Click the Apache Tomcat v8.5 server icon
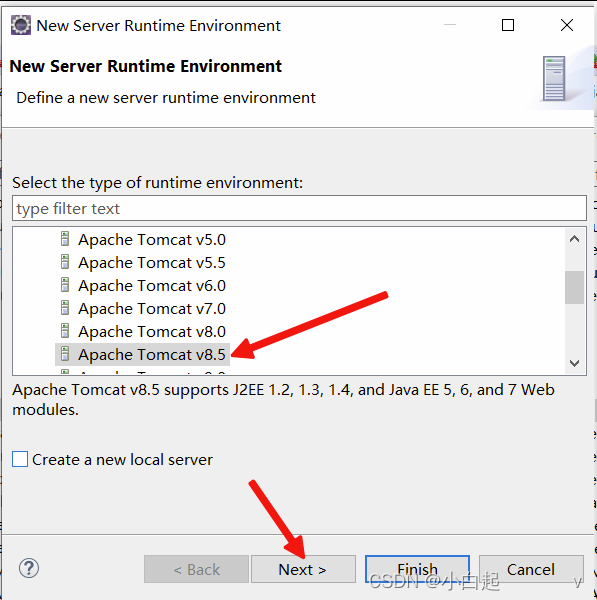The image size is (597, 600). pyautogui.click(x=65, y=354)
